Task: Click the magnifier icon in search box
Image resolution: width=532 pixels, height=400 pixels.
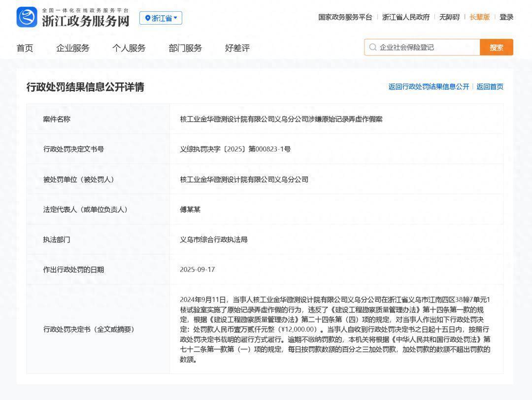Action: (373, 47)
